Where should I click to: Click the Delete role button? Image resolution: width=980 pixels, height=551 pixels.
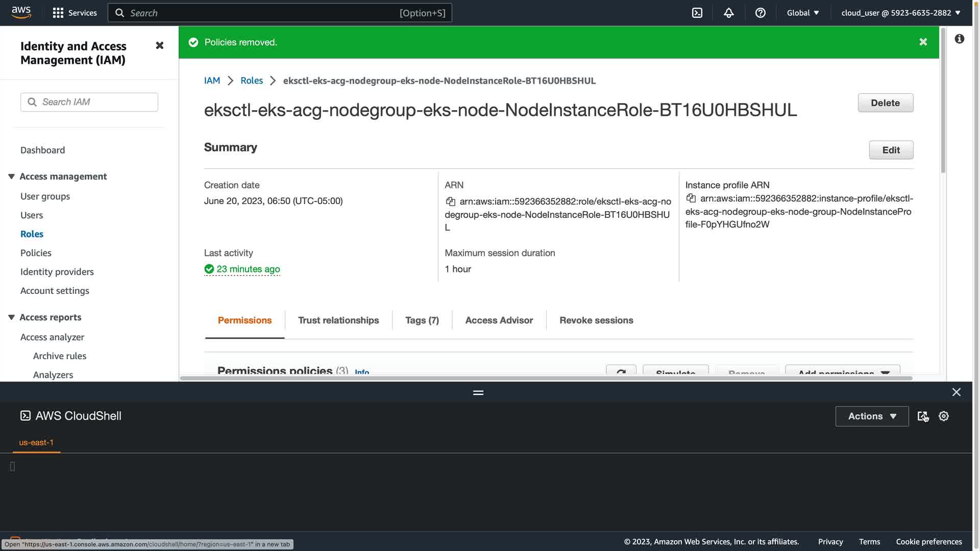coord(885,103)
